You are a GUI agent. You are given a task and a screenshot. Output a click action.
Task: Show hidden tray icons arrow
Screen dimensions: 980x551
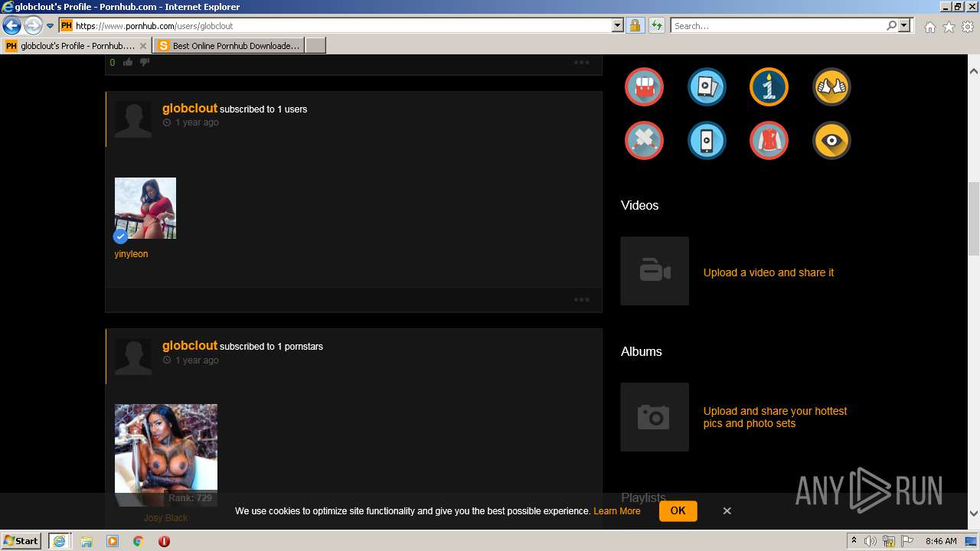click(x=854, y=541)
